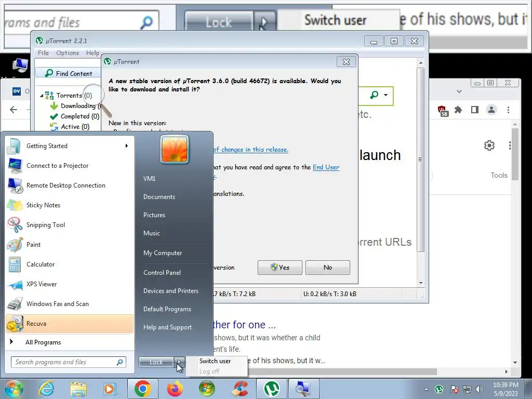The width and height of the screenshot is (532, 399).
Task: Click uTorrent green search icon
Action: (x=374, y=95)
